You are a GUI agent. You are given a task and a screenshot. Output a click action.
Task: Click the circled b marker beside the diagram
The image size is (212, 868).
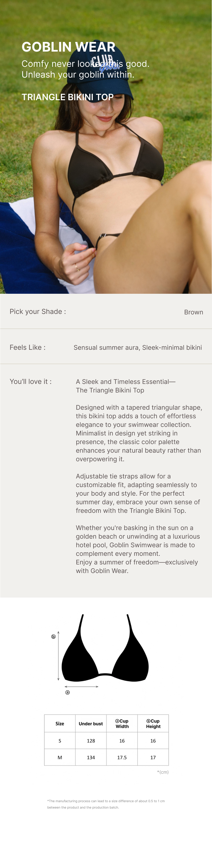(53, 637)
